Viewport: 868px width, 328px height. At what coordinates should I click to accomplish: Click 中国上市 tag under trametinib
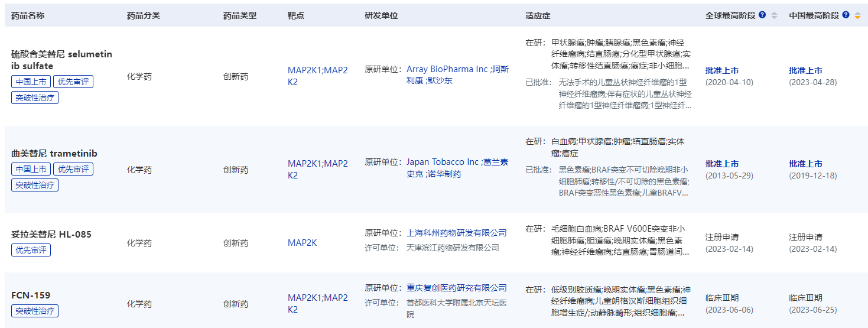(x=31, y=169)
